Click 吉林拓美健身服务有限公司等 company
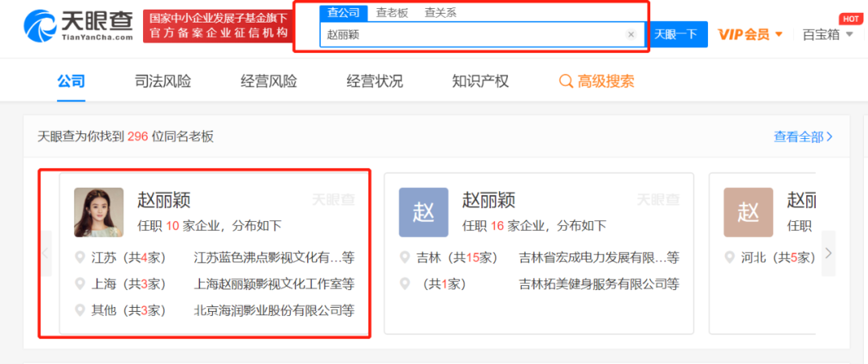Screen dimensions: 868x364 click(x=599, y=284)
